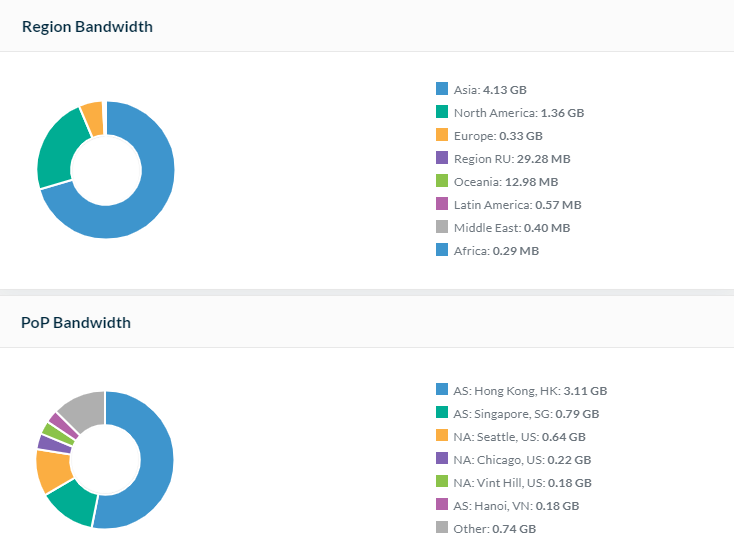
Task: Click the Oceania legend color swatch
Action: [x=442, y=181]
